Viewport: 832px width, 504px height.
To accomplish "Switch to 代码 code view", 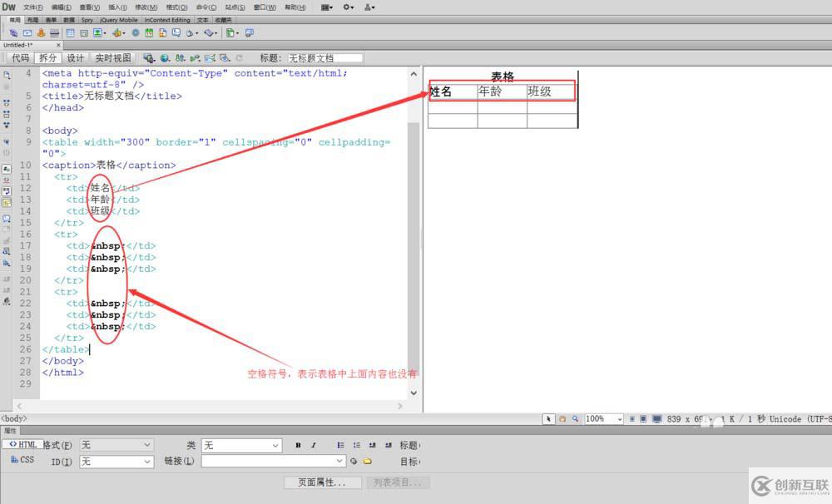I will (x=21, y=58).
